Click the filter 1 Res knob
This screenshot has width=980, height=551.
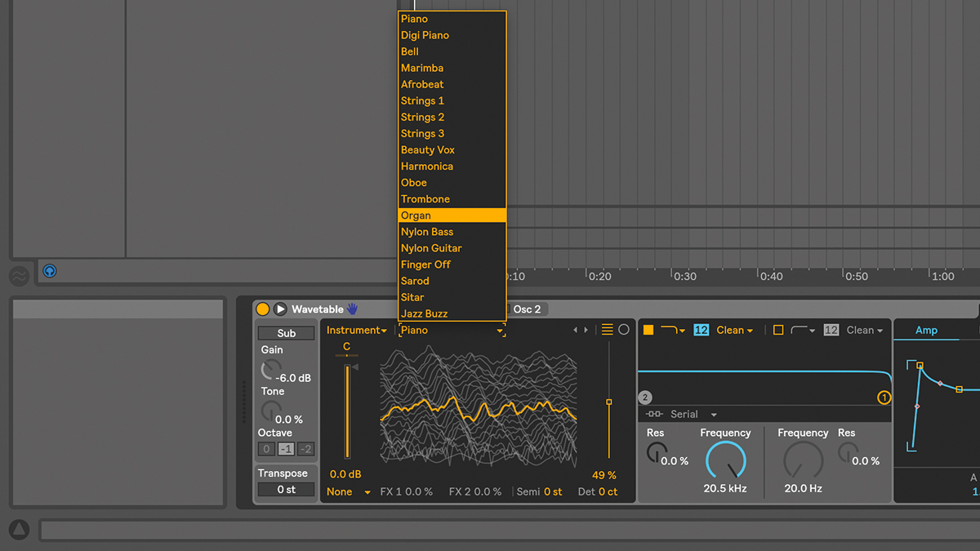point(656,452)
